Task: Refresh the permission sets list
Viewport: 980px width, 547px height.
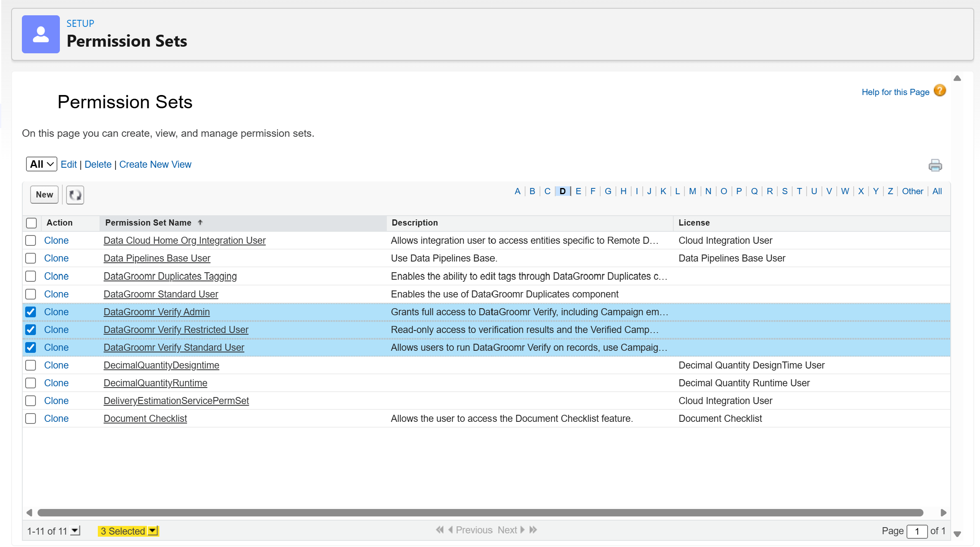Action: pos(75,195)
